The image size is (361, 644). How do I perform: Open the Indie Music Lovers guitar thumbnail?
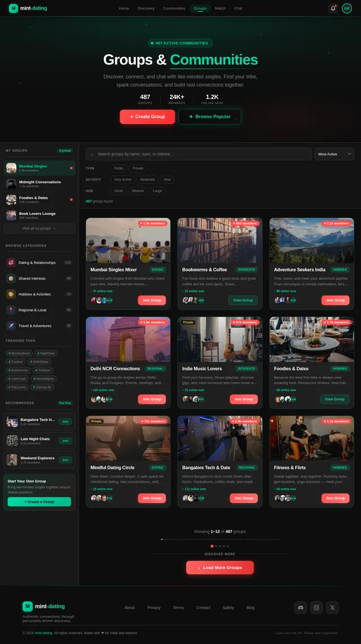220,339
